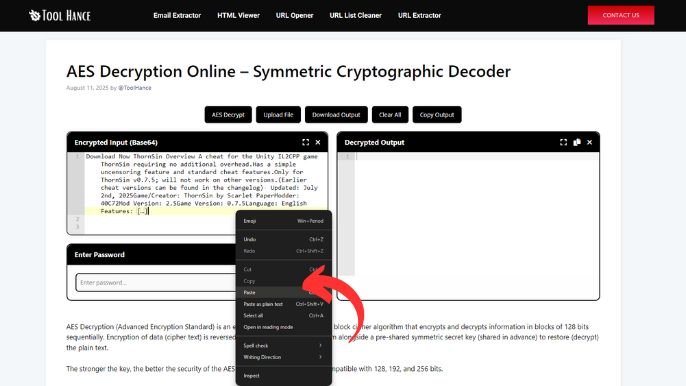
Task: Click Download Output button
Action: pos(336,115)
